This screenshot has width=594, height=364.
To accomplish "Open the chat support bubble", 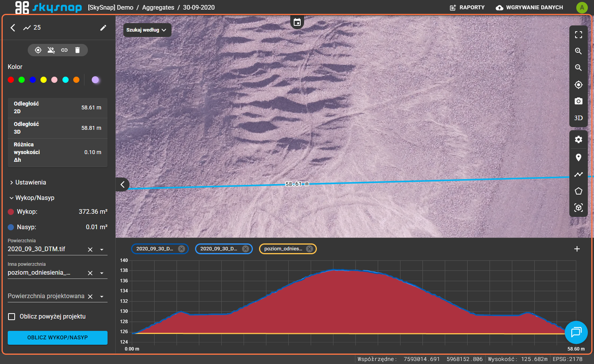I will (576, 332).
